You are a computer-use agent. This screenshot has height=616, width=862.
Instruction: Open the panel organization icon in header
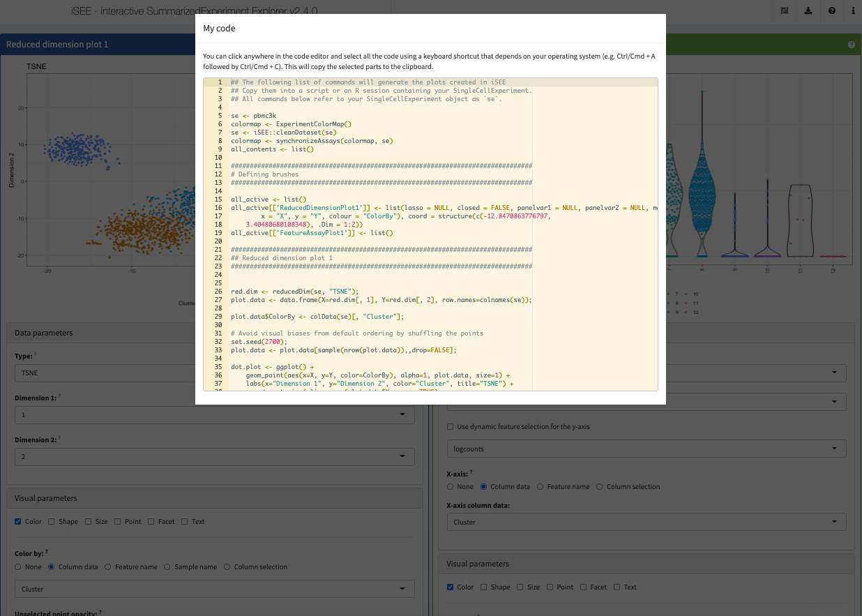pyautogui.click(x=785, y=10)
